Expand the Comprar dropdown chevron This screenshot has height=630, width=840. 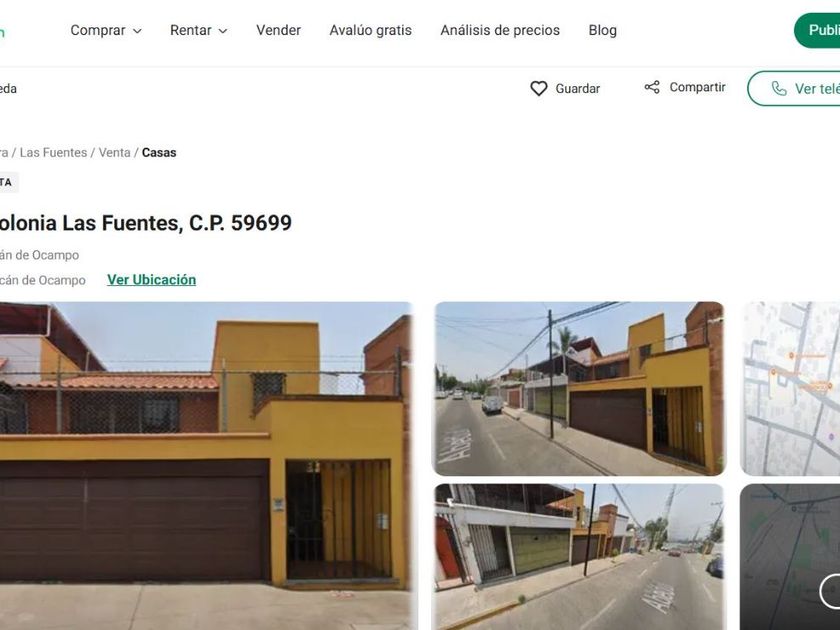pyautogui.click(x=137, y=31)
